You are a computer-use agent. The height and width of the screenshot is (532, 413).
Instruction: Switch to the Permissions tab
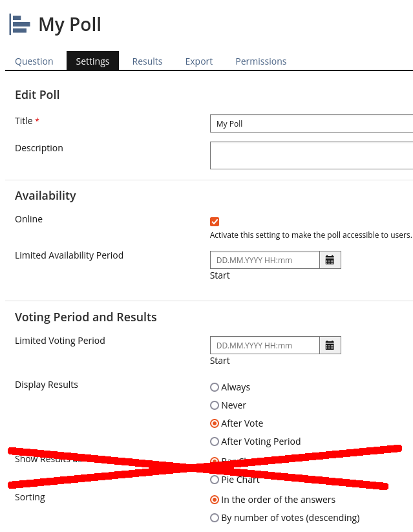click(261, 61)
